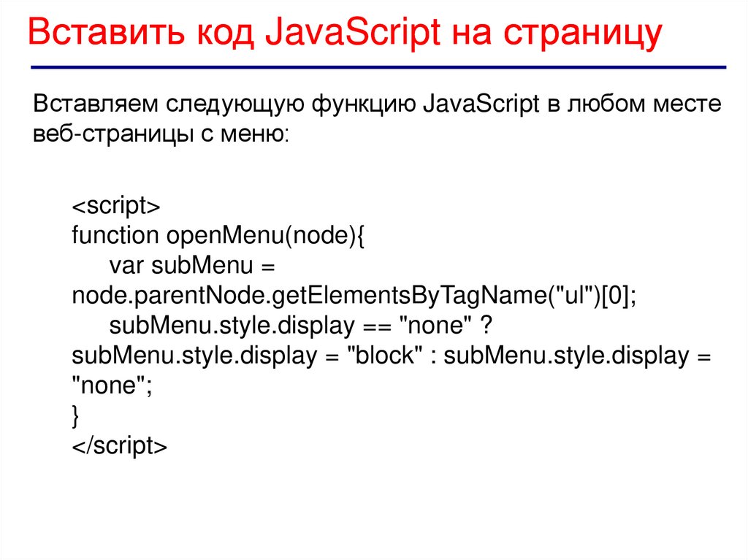Click the red slide title 'Вставить код JavaScript на страницу'
The width and height of the screenshot is (748, 560).
click(x=345, y=34)
